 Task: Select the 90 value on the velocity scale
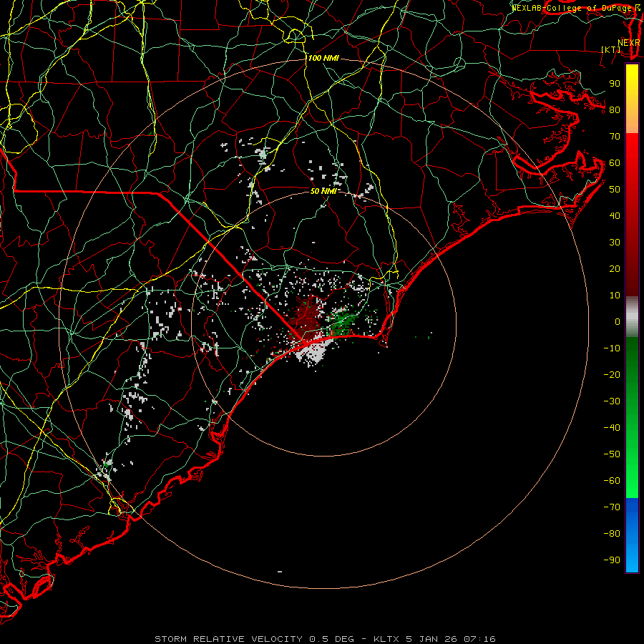[x=615, y=84]
